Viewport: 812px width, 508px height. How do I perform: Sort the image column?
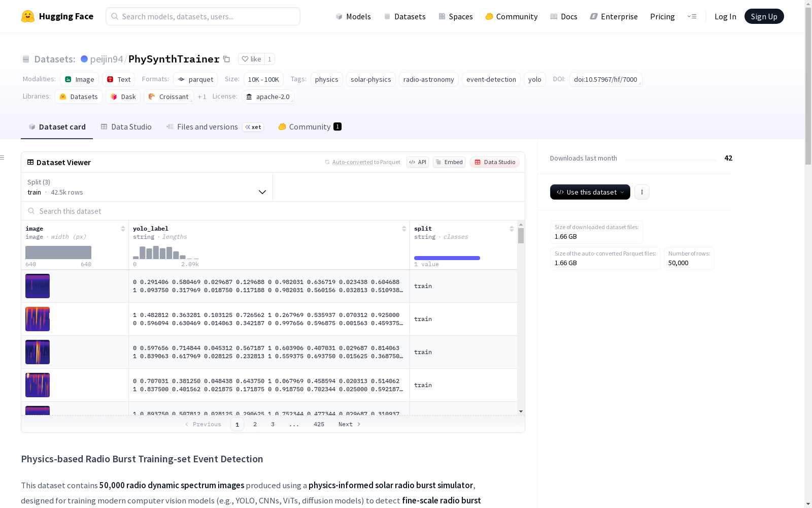pos(123,229)
